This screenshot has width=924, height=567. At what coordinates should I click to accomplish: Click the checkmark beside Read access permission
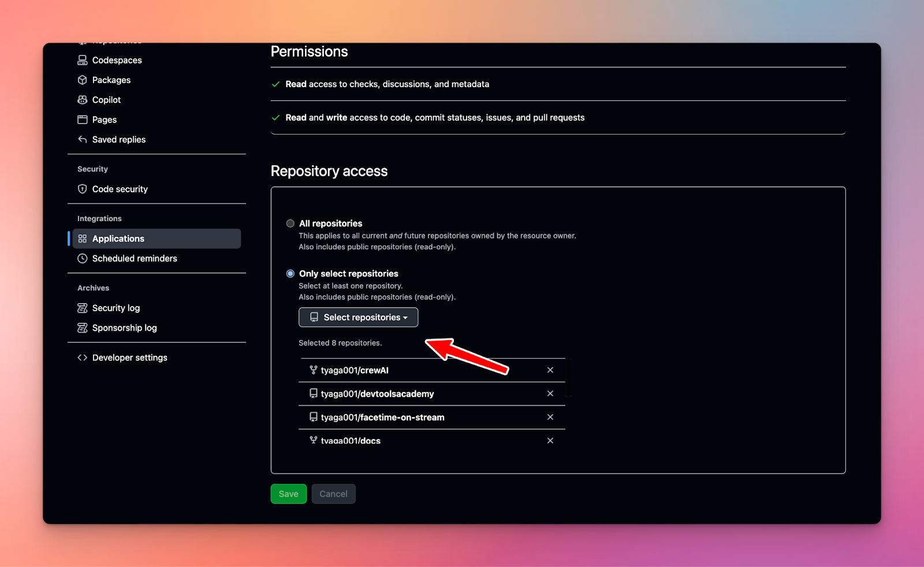pos(276,84)
